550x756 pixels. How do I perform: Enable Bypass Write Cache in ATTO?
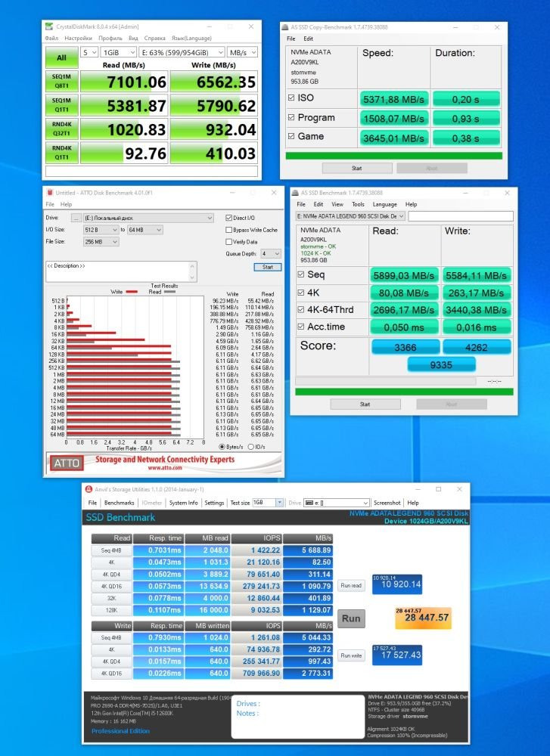[x=228, y=230]
